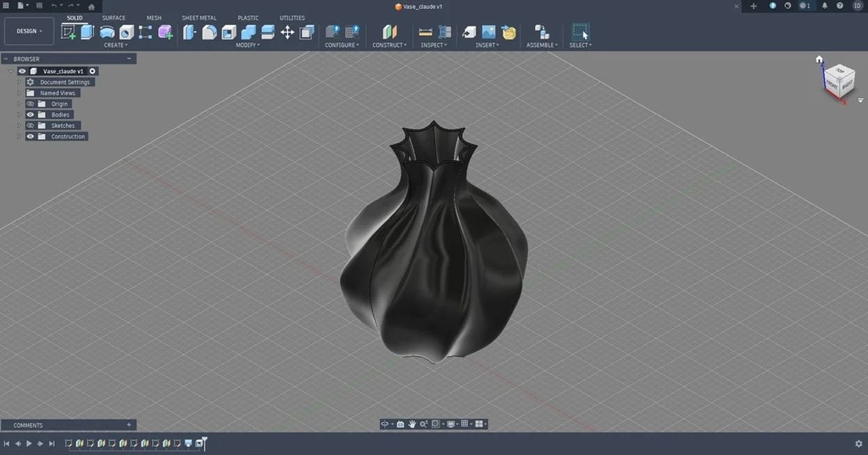
Task: Toggle the Construction folder visibility eye
Action: 31,136
